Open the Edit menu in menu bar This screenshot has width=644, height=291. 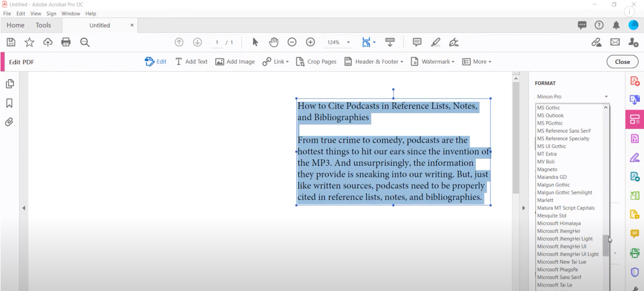[x=21, y=14]
